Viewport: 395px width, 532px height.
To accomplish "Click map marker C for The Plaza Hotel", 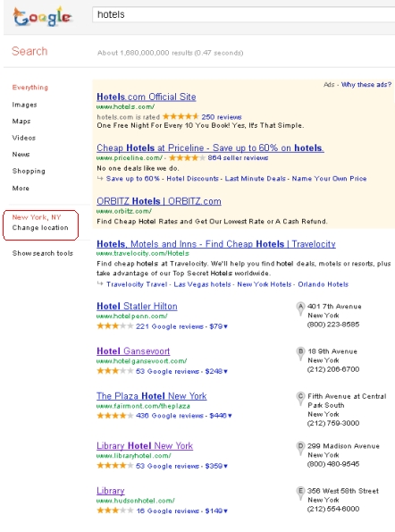I will coord(300,398).
